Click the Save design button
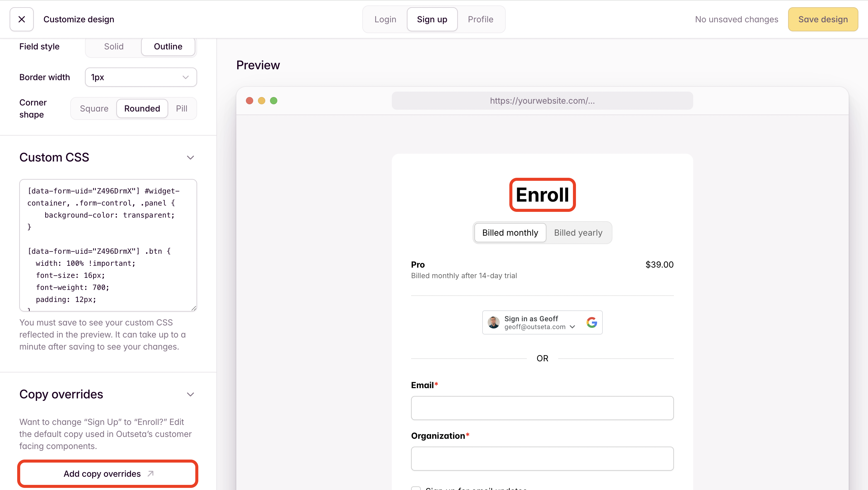 [x=823, y=19]
